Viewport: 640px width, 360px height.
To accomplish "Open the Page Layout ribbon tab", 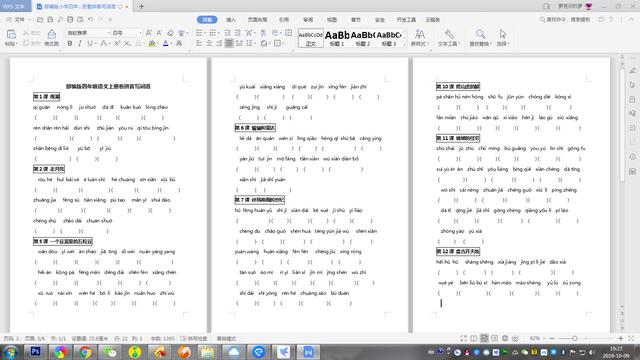I will 257,20.
